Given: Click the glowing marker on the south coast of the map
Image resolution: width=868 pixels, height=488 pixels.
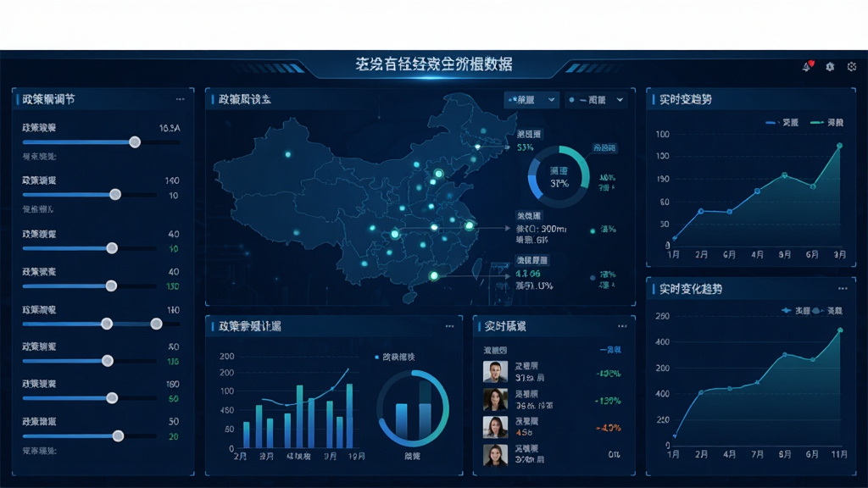Looking at the screenshot, I should pos(434,275).
